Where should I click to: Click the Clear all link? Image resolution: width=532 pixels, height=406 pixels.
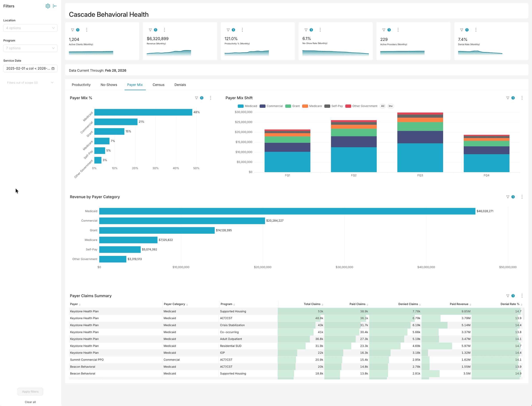[x=30, y=402]
